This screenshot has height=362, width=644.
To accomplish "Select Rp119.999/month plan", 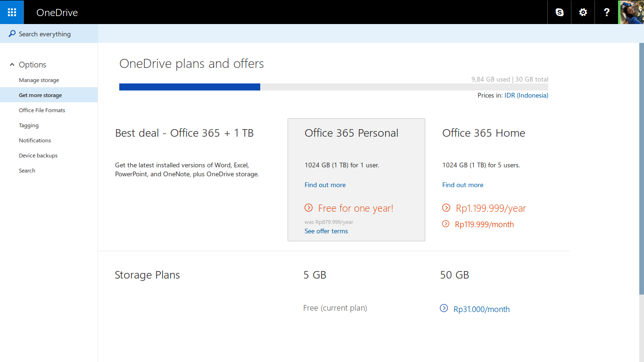I will (x=484, y=224).
